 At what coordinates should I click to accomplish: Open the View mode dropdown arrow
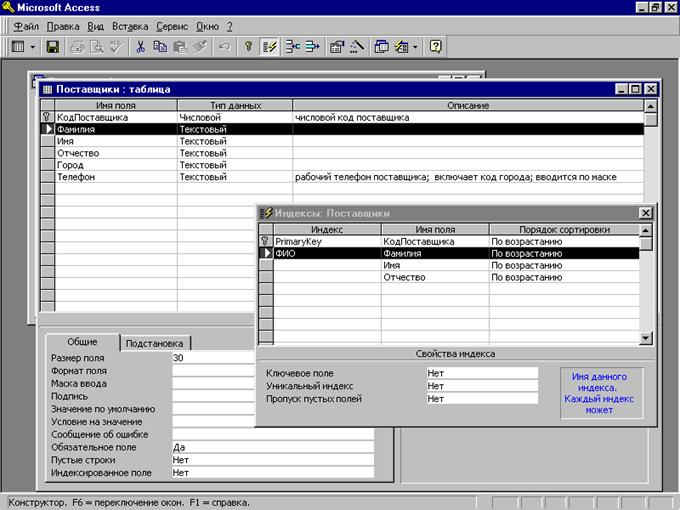coord(33,46)
